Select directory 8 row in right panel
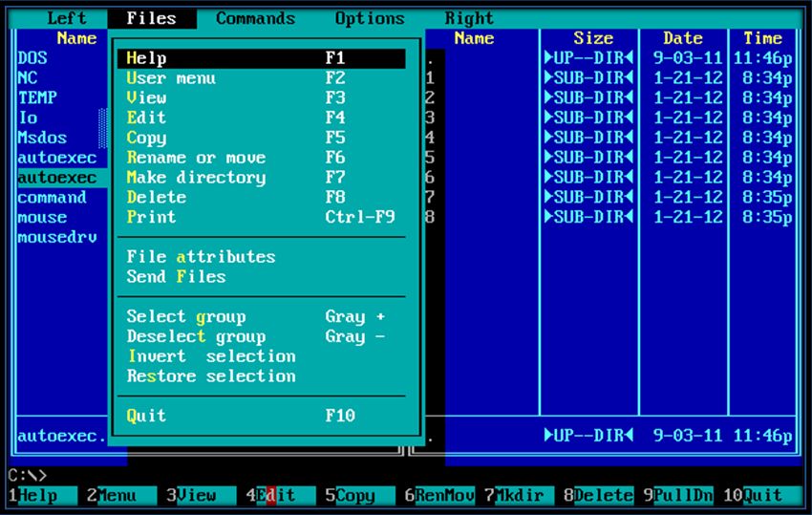Viewport: 812px width, 515px height. point(610,217)
